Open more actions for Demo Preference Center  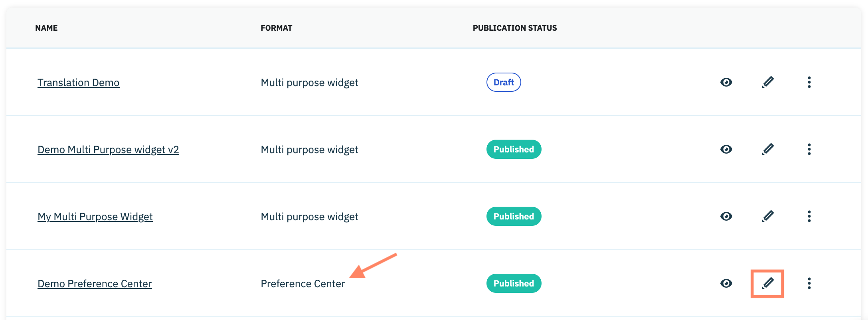[809, 283]
